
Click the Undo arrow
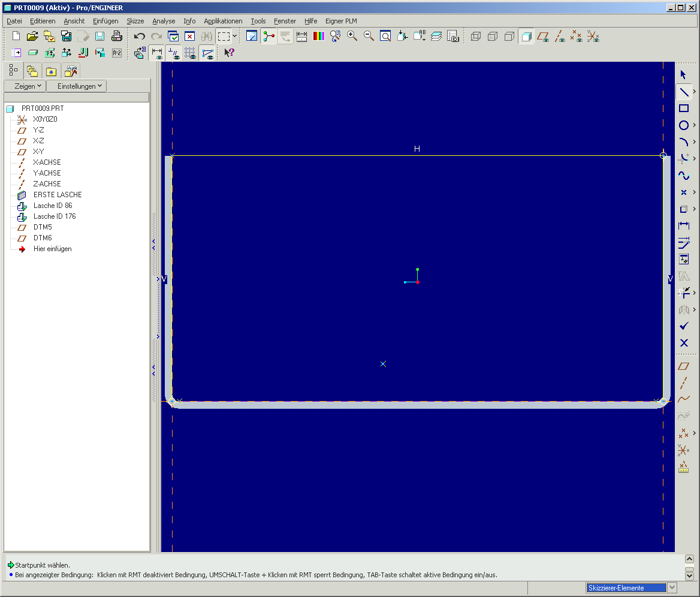tap(139, 37)
